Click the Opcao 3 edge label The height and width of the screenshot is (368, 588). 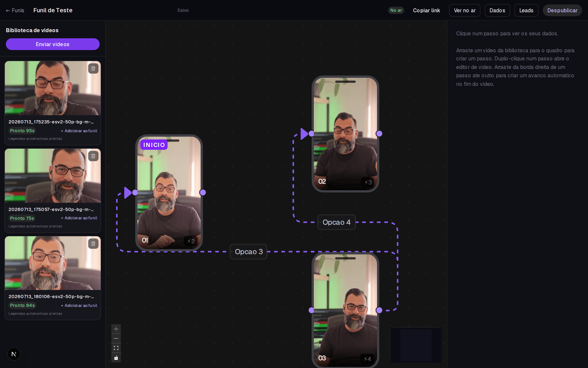tap(248, 251)
